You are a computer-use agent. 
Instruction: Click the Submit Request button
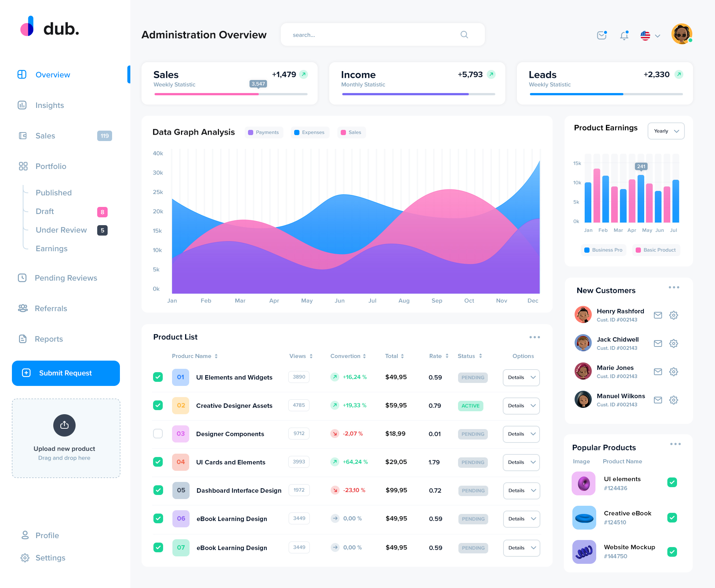point(65,373)
